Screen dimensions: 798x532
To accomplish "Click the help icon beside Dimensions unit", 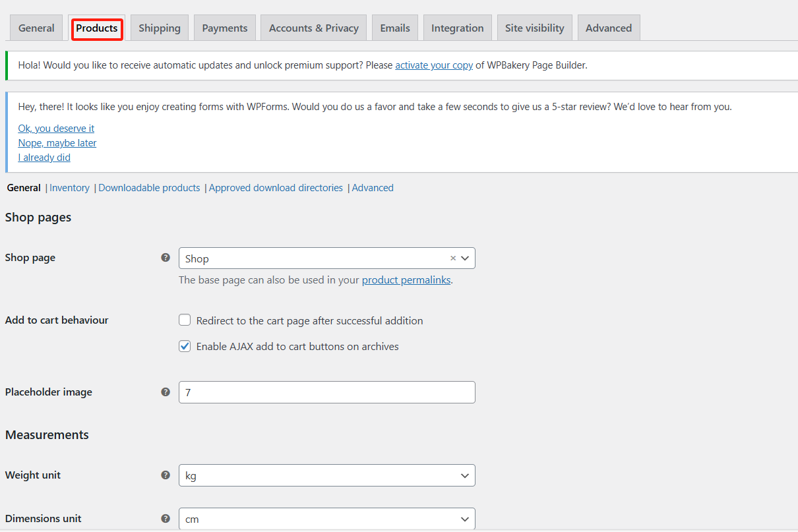I will (166, 519).
